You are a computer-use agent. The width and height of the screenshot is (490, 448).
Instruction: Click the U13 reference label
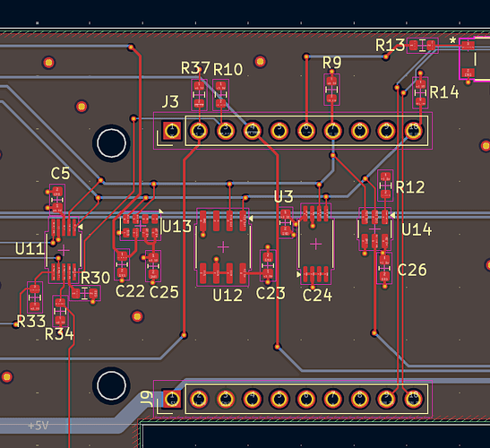point(176,227)
